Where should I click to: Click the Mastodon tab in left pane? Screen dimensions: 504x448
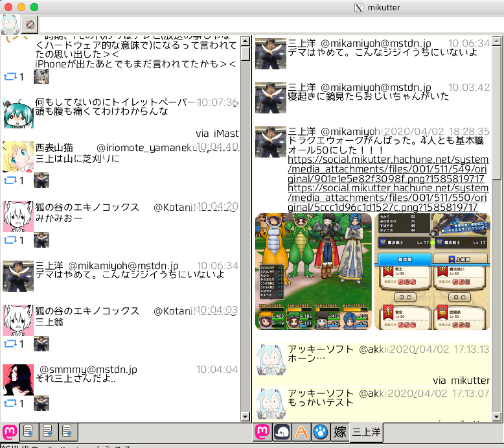pos(10,432)
